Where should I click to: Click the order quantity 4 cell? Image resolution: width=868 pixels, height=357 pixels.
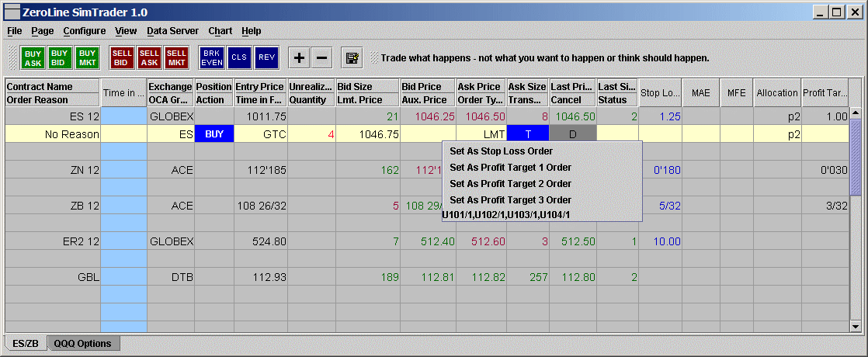click(x=311, y=134)
